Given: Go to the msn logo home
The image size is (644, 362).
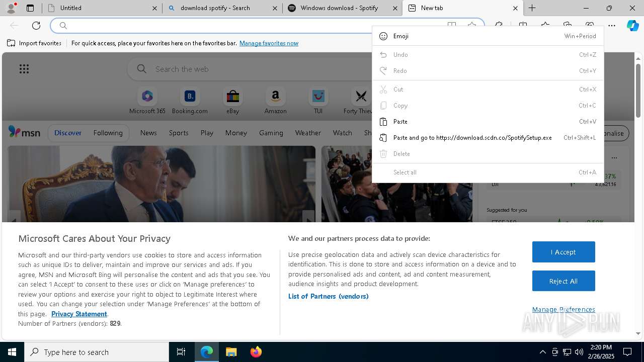Looking at the screenshot, I should coord(24,132).
